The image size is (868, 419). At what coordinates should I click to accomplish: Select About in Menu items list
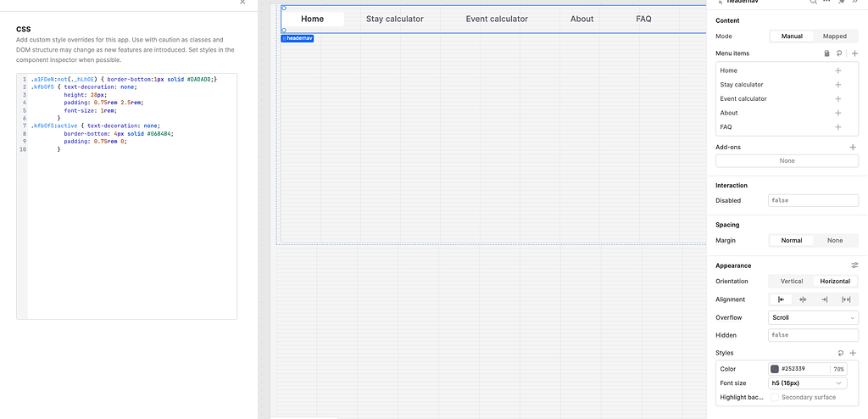[x=729, y=113]
